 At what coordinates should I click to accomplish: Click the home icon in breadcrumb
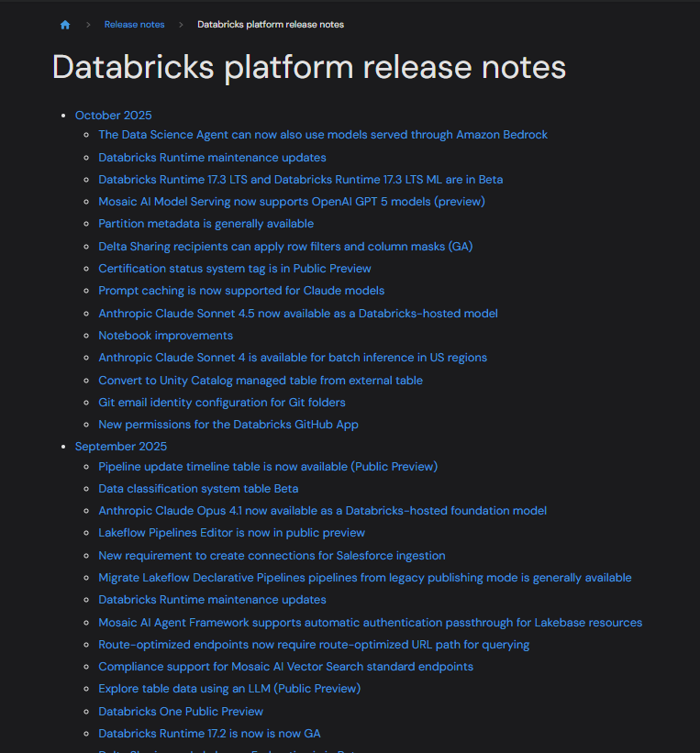coord(65,25)
